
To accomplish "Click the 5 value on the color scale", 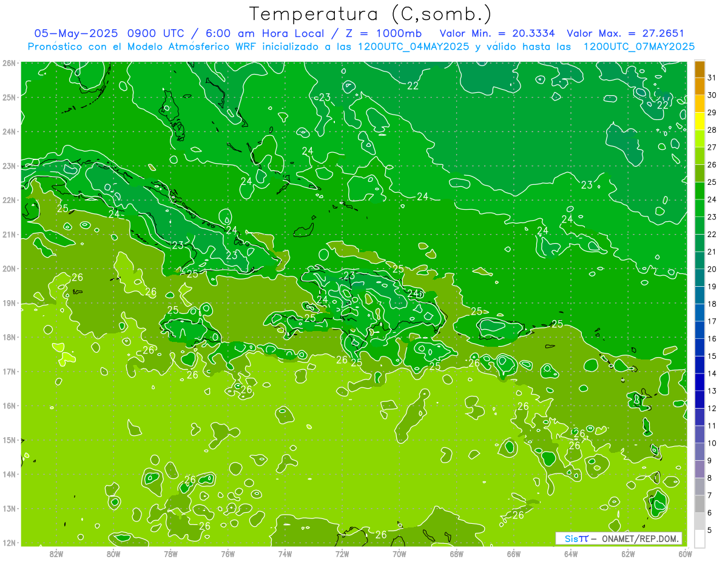I will [710, 530].
